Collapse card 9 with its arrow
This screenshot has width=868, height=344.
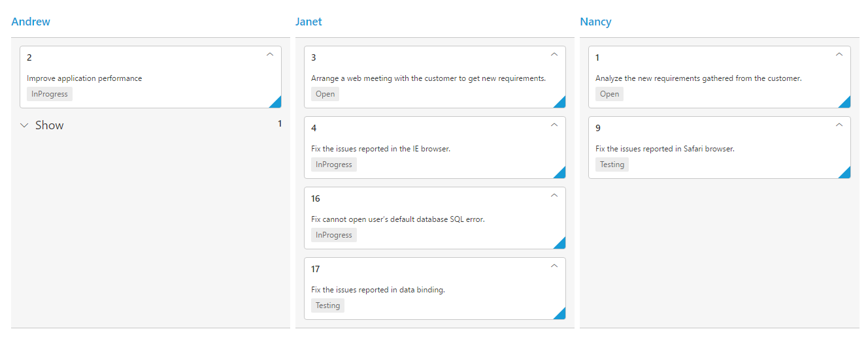tap(839, 125)
